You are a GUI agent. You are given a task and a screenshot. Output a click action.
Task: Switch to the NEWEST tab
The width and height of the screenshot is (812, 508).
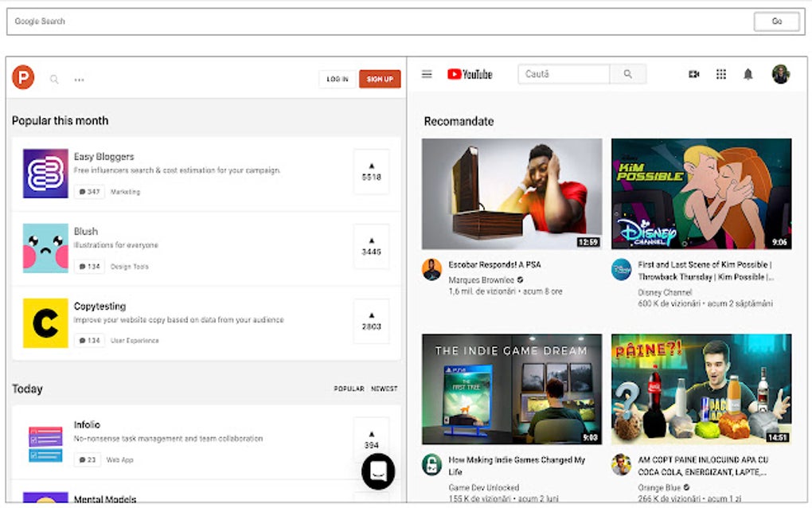click(385, 389)
